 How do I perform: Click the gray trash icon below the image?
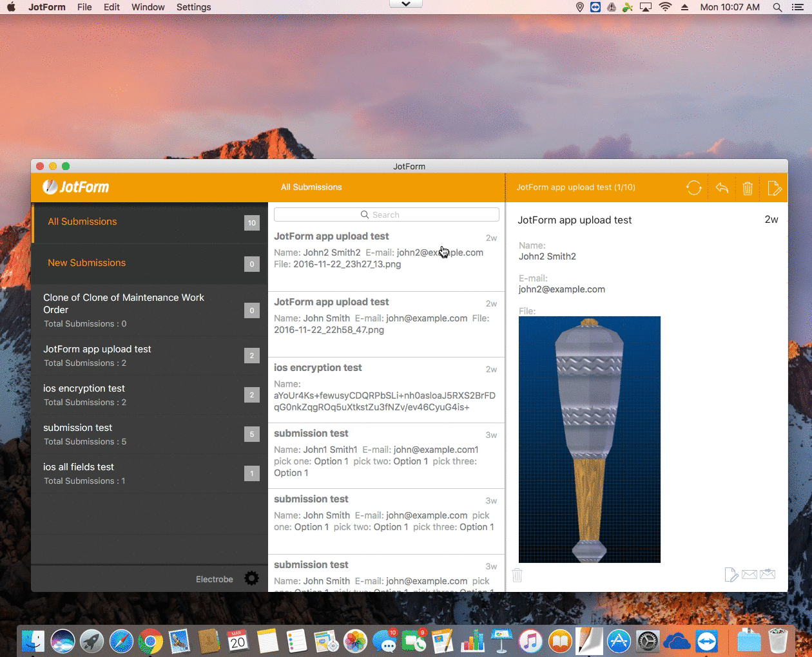point(517,575)
